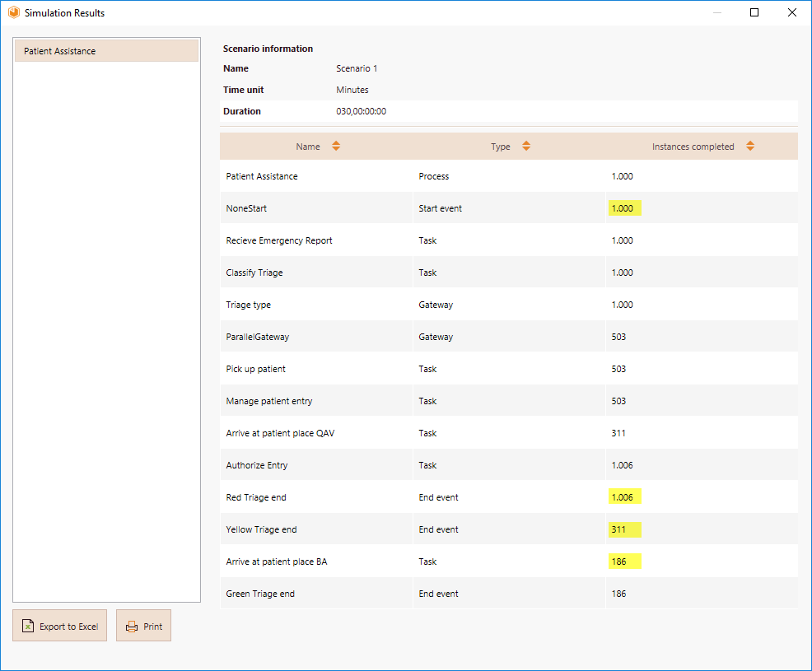Screen dimensions: 812x671
Task: Select the Triage type gateway row
Action: click(x=509, y=305)
